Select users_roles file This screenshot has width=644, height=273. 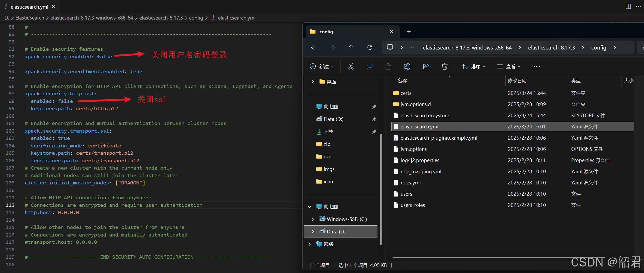(513, 205)
